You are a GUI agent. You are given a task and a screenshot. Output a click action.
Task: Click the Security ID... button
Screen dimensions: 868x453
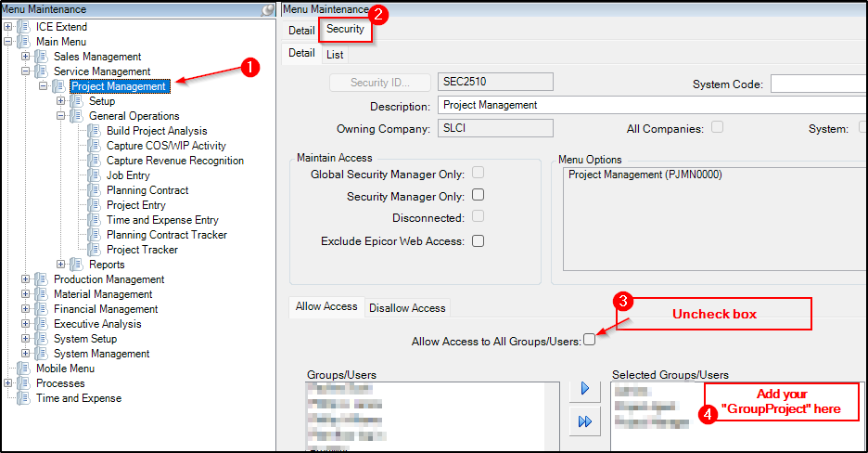coord(380,83)
